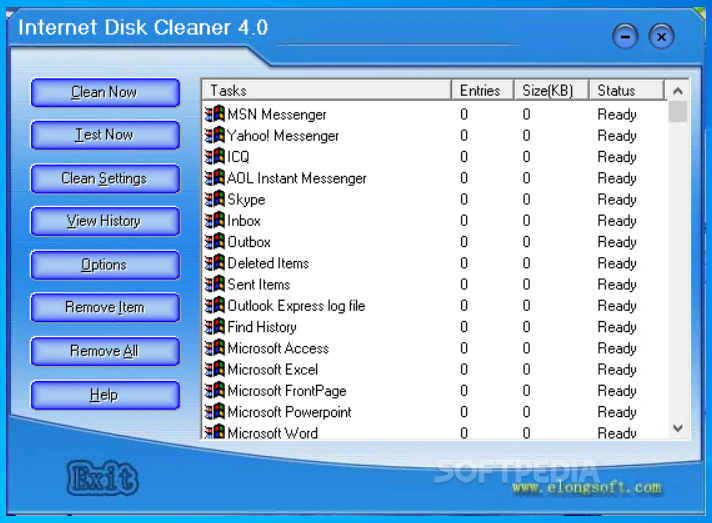Click the Inbox task icon
The image size is (712, 523).
(x=215, y=220)
